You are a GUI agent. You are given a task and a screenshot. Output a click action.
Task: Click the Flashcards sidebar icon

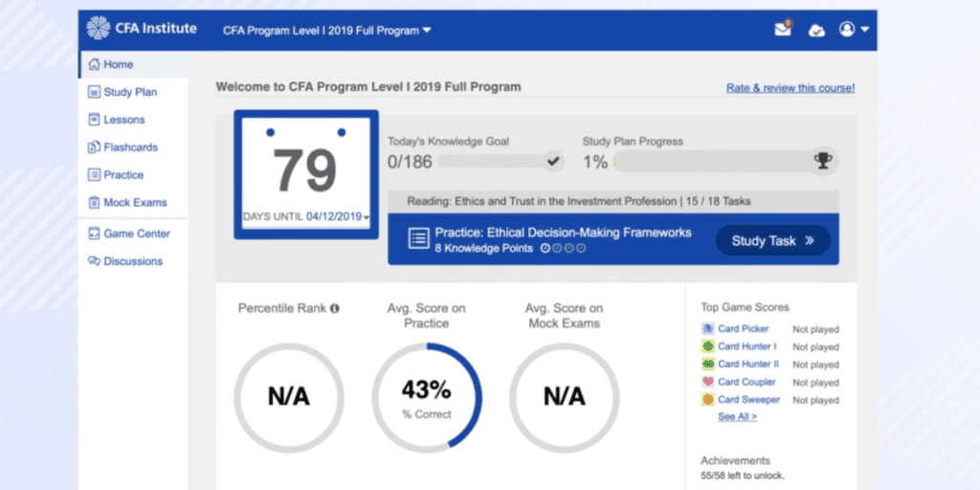click(x=95, y=147)
